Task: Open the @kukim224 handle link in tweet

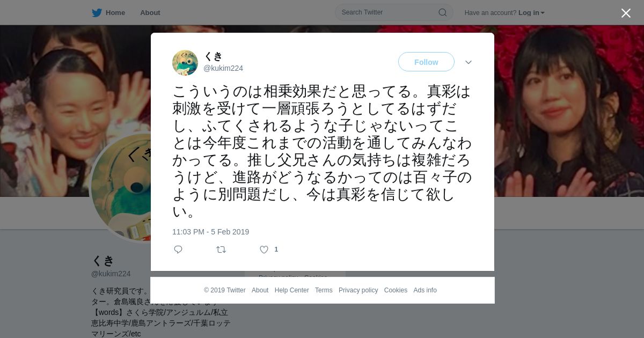Action: pyautogui.click(x=223, y=68)
